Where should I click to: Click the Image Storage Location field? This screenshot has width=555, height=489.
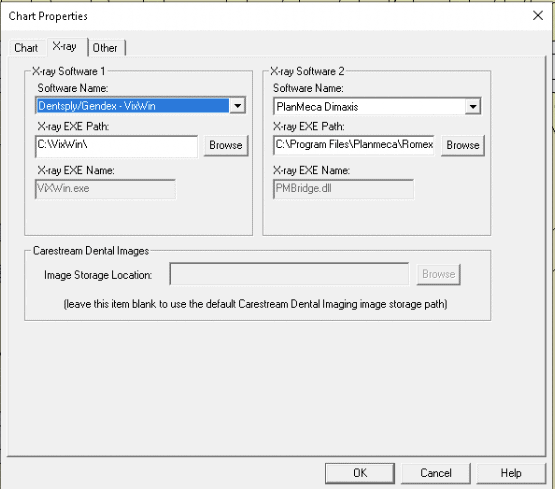tap(289, 274)
